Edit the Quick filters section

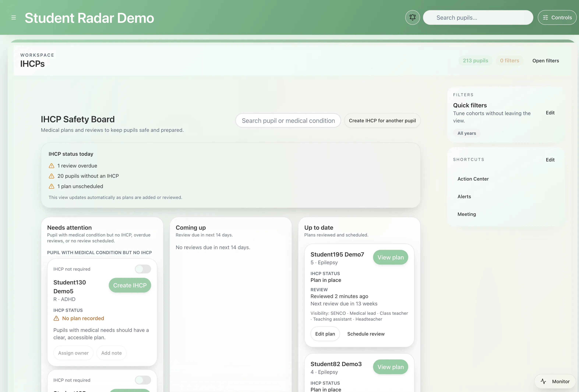(550, 113)
